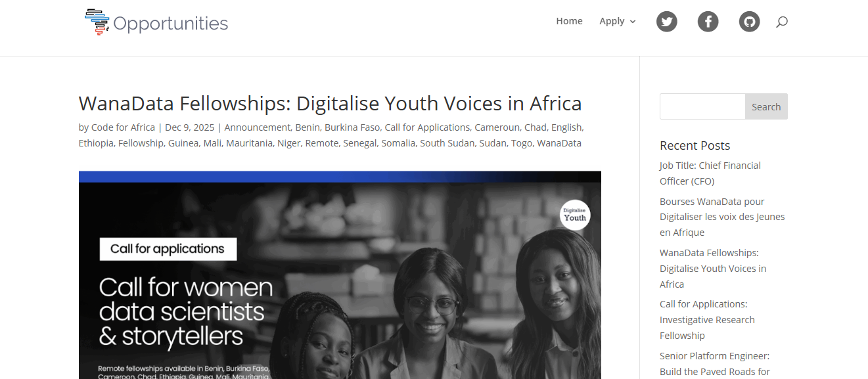Open the 'Call for Applications: Investigative Research Fellowship' post
The image size is (868, 379).
click(707, 319)
